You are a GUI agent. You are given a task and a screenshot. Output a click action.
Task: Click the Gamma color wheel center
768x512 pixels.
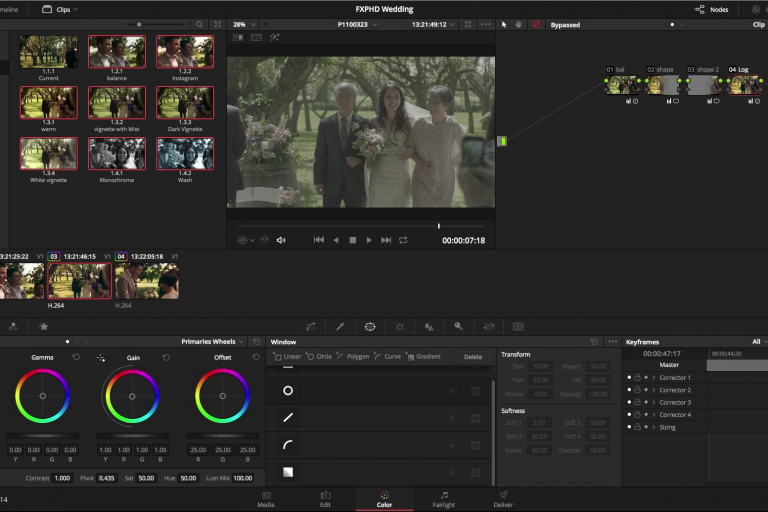43,396
